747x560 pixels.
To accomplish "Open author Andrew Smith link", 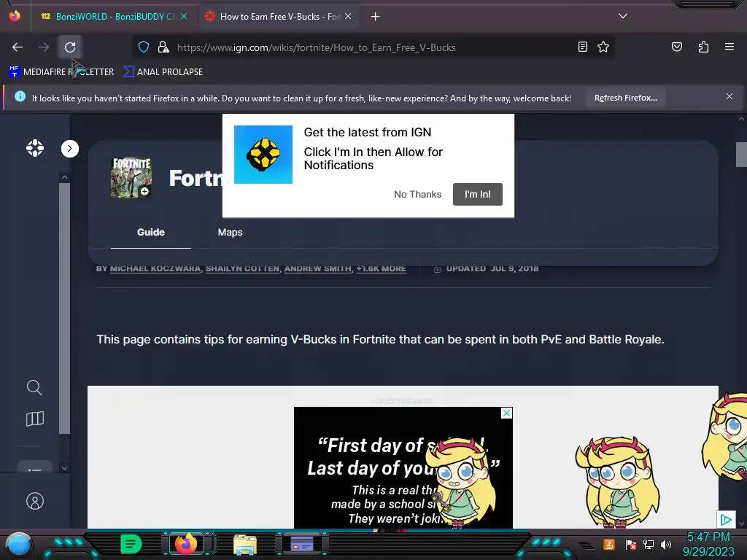I will [x=318, y=268].
